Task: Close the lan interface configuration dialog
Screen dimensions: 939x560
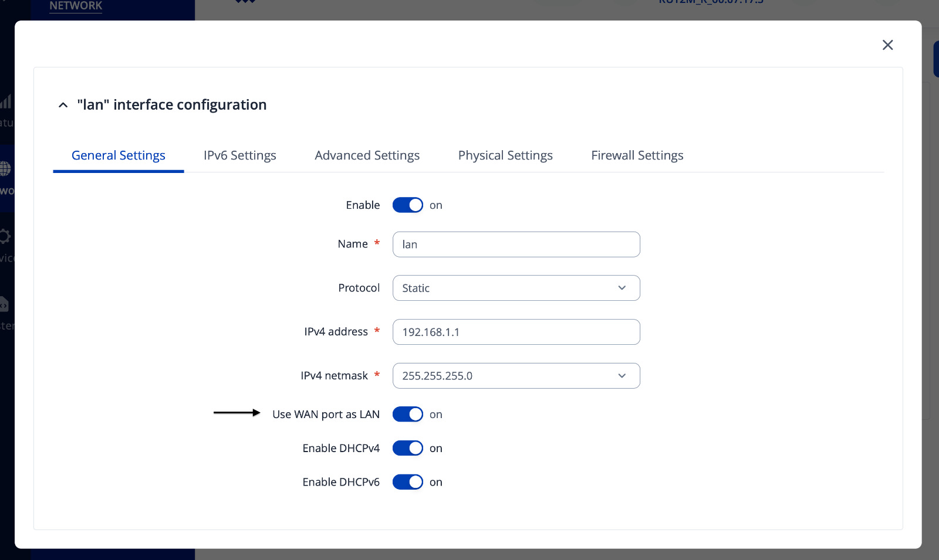Action: coord(887,45)
